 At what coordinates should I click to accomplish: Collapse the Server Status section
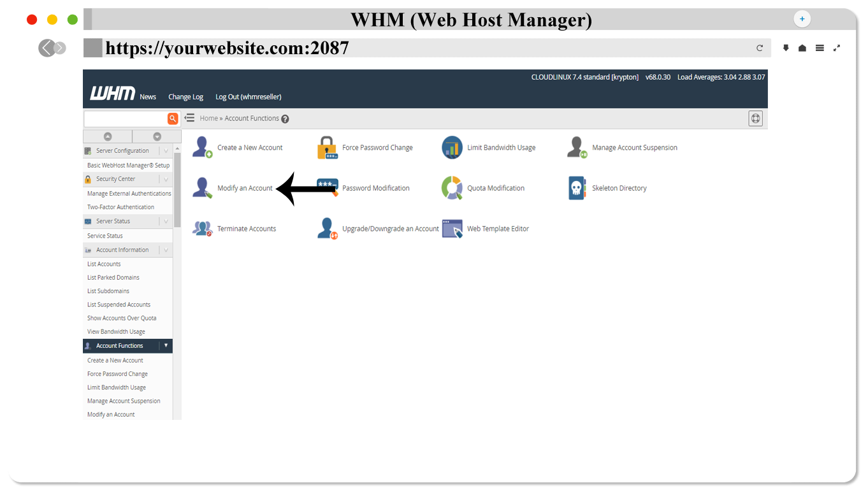click(166, 221)
